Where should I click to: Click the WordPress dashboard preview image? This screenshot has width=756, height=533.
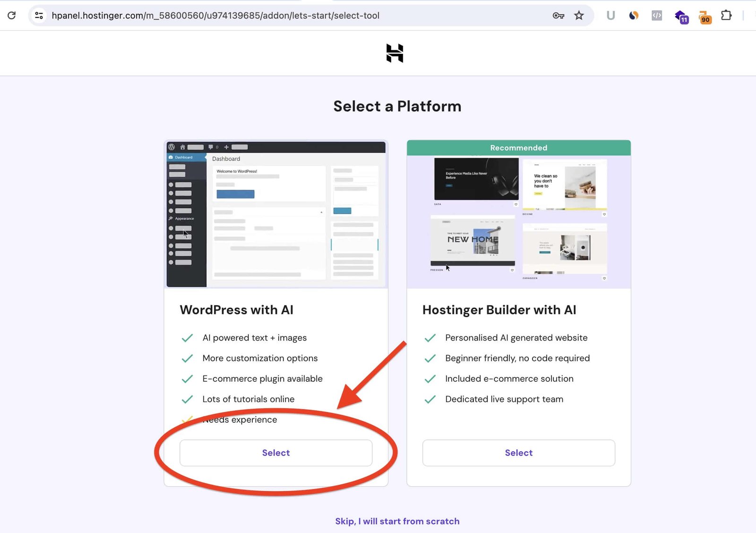(276, 214)
